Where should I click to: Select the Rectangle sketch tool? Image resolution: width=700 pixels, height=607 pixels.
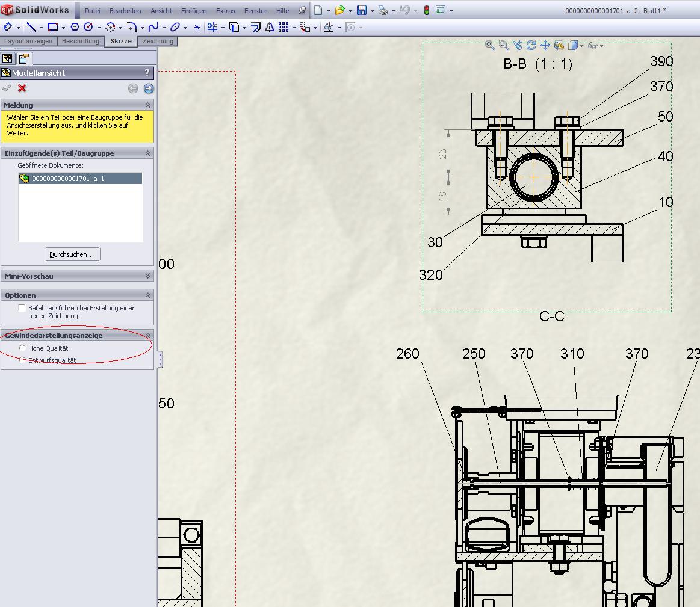tap(53, 27)
